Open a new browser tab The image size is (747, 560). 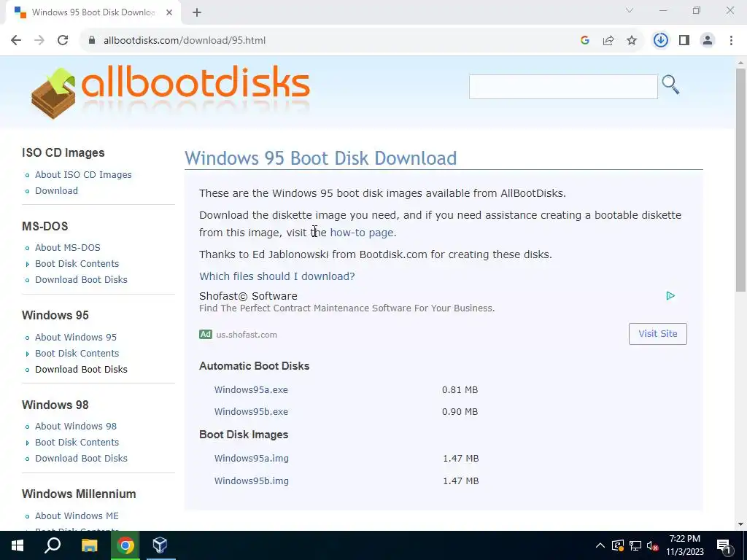point(197,12)
